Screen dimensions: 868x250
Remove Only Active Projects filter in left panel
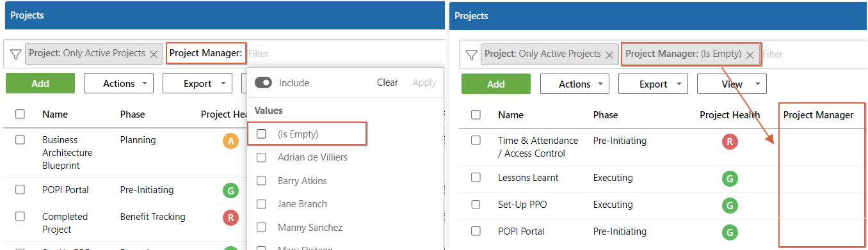pyautogui.click(x=154, y=54)
